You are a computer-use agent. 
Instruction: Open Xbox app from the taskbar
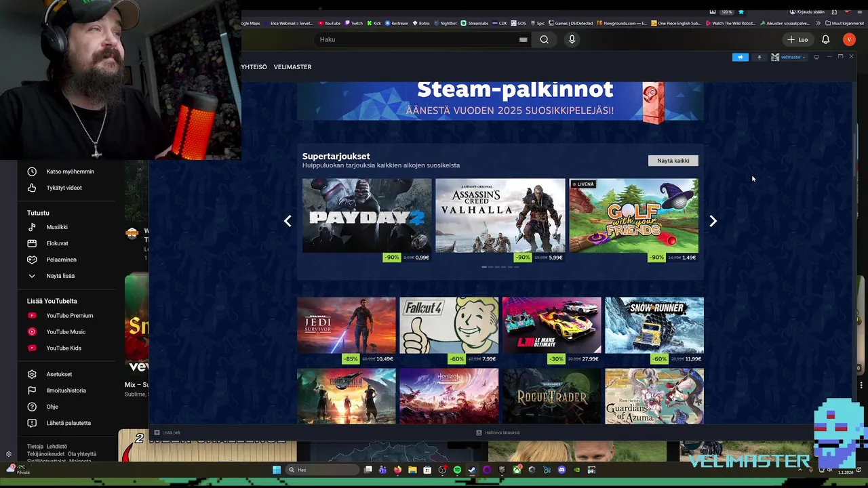point(517,470)
